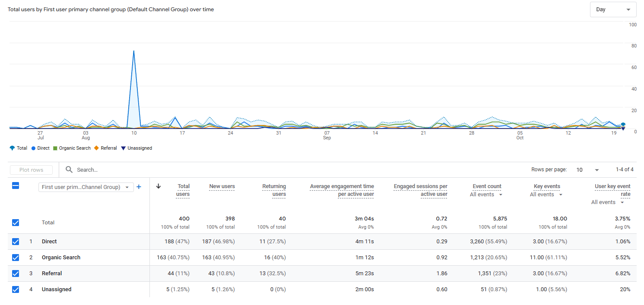The height and width of the screenshot is (305, 644).
Task: Click the Total legend marker icon
Action: [x=12, y=148]
